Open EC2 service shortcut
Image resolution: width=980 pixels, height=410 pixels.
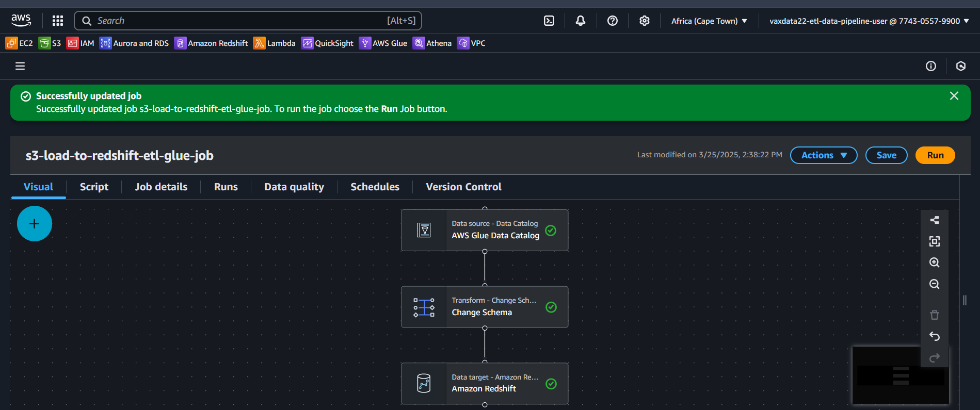pyautogui.click(x=19, y=43)
